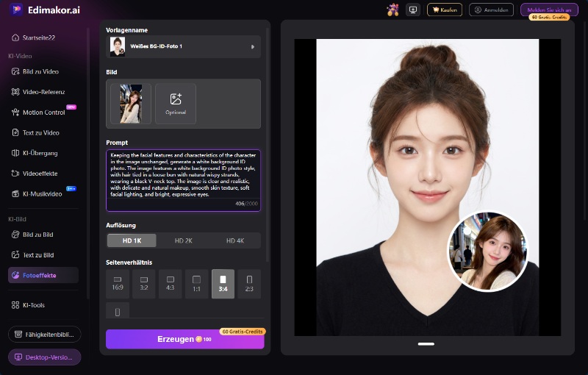Click the Vorlagenname label
The height and width of the screenshot is (375, 588).
click(x=126, y=30)
